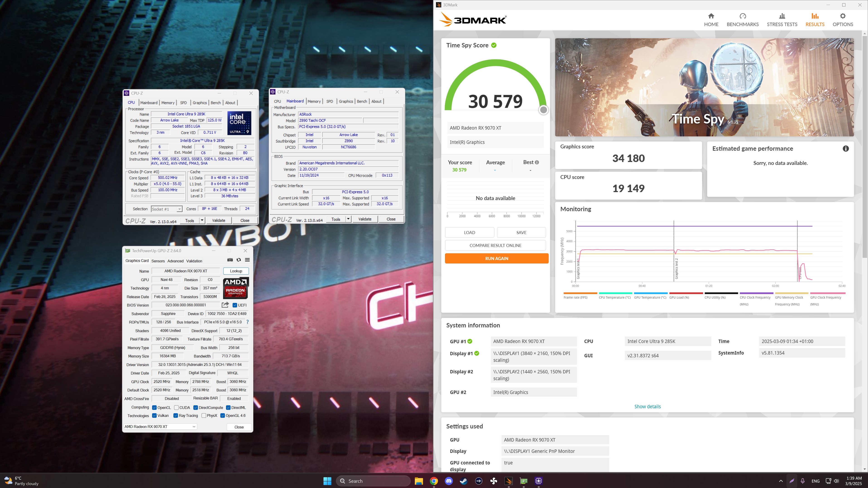This screenshot has height=488, width=868.
Task: Open the Bench tab in CPU-Z Mainboard window
Action: tap(362, 101)
